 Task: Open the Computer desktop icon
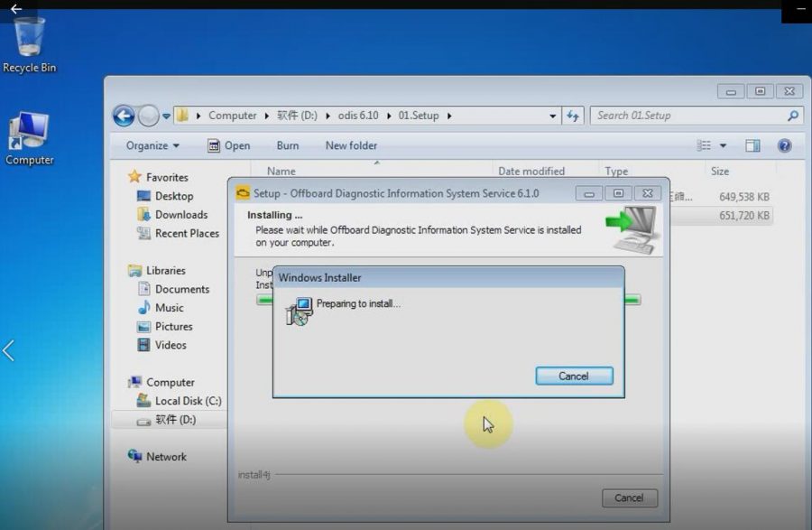[x=29, y=126]
